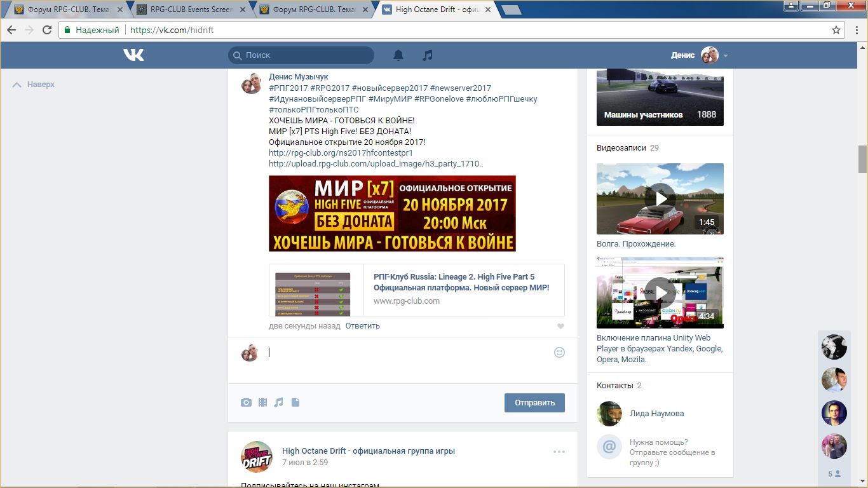Click the page vertical scrollbar thumb
868x488 pixels.
click(862, 159)
